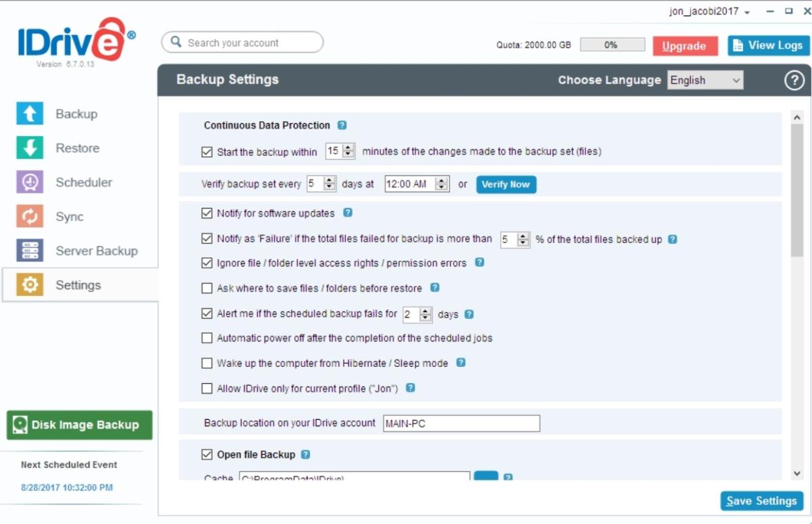
Task: Open View Logs
Action: pos(769,45)
